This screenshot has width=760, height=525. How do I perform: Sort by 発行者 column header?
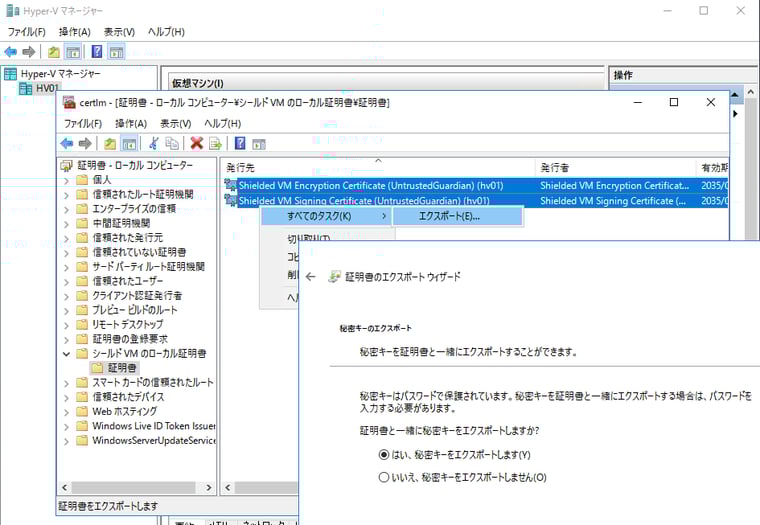[x=616, y=168]
